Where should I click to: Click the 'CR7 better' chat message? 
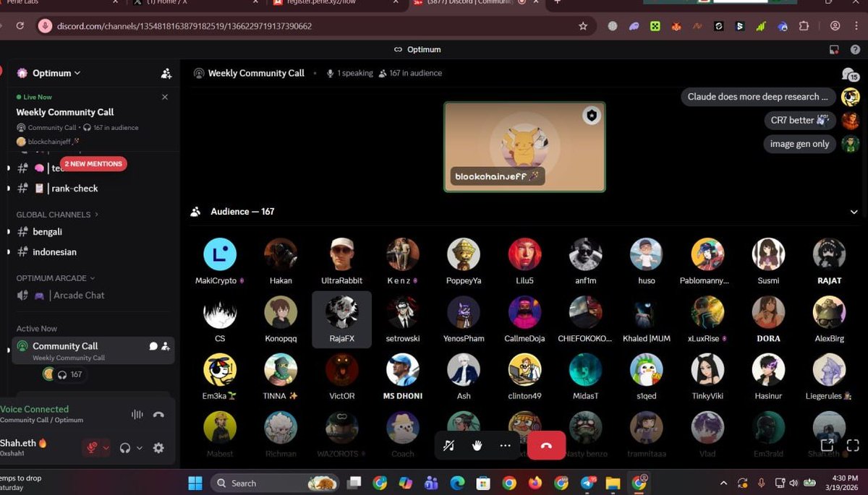pyautogui.click(x=799, y=120)
